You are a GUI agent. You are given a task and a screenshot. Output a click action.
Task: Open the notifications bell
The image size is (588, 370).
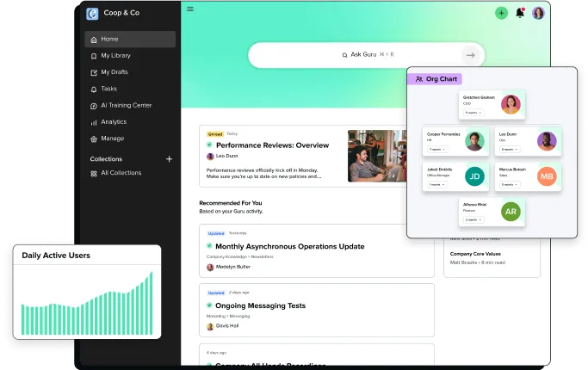pyautogui.click(x=520, y=13)
